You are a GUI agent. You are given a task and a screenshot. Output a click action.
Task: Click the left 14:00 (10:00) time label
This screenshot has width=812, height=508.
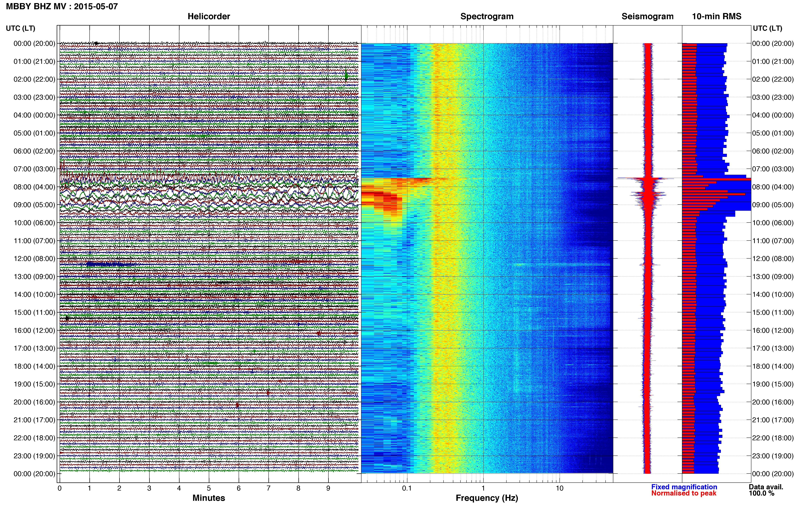[34, 295]
